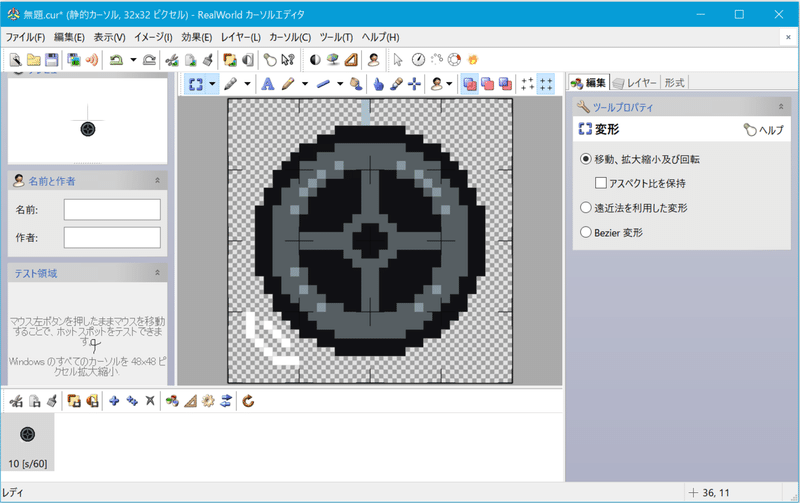The width and height of the screenshot is (800, 503).
Task: Collapse the ツールプロパティ panel
Action: point(781,107)
